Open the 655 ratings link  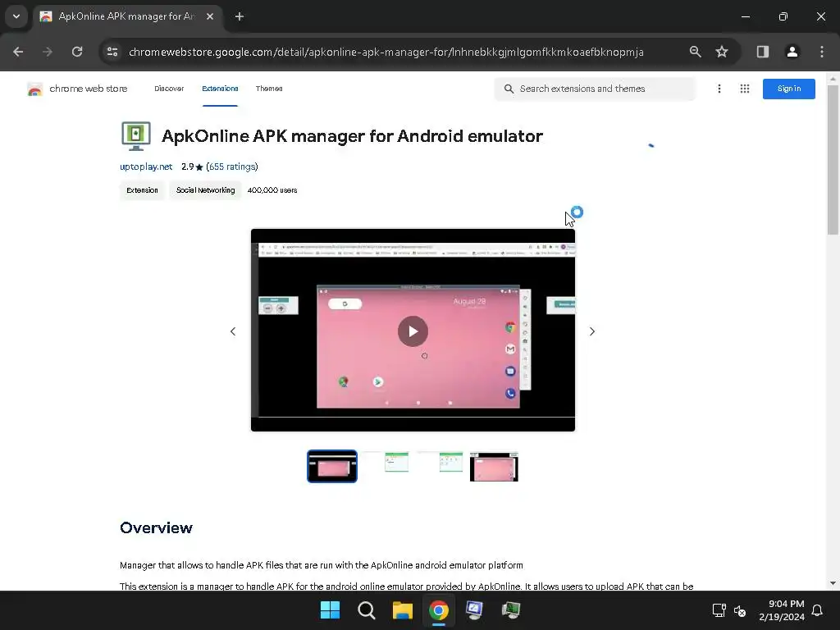(x=232, y=167)
